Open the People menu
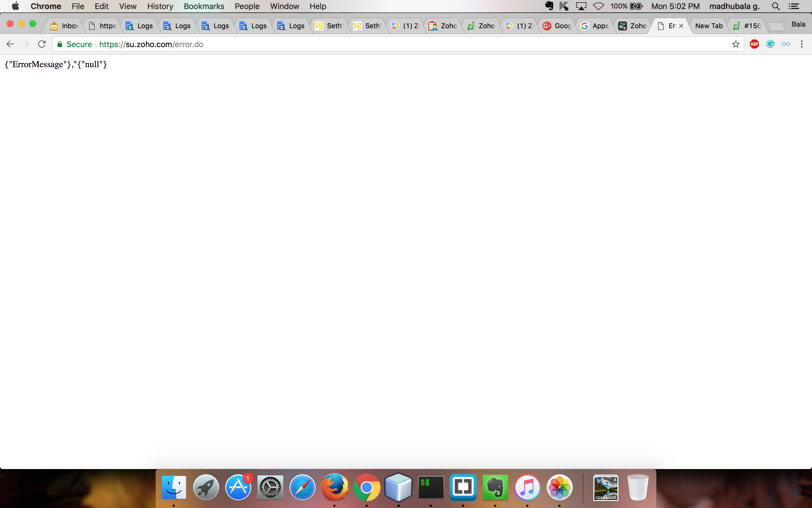This screenshot has height=508, width=812. click(247, 6)
